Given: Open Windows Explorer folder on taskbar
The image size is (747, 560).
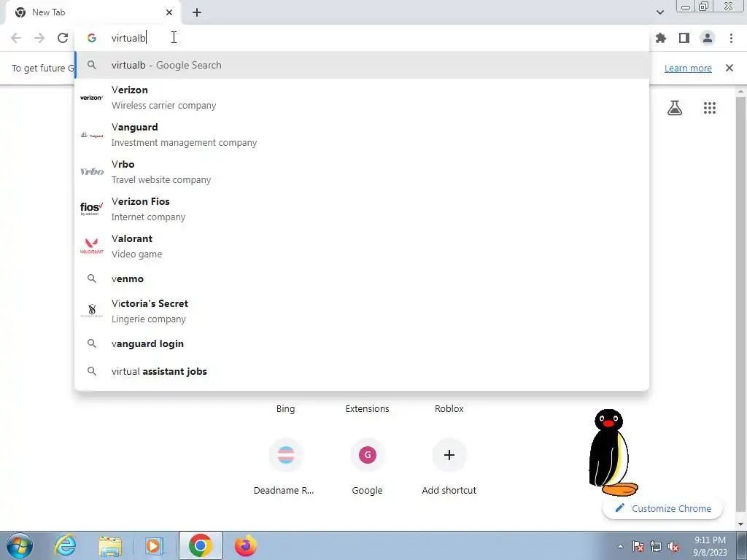Looking at the screenshot, I should (x=110, y=545).
